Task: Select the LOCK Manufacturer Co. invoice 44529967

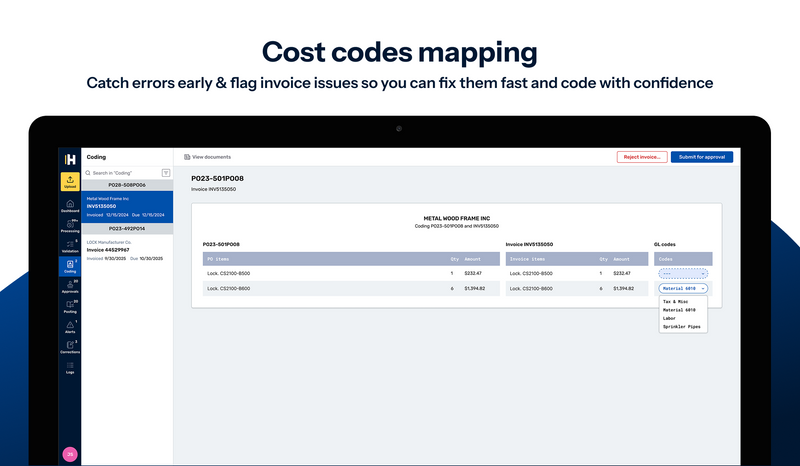Action: point(127,250)
